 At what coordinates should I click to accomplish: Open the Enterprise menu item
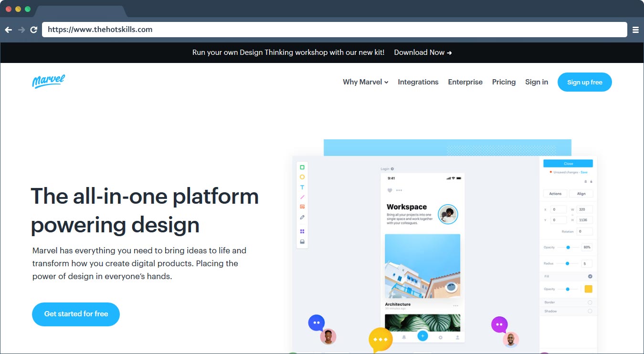[465, 82]
